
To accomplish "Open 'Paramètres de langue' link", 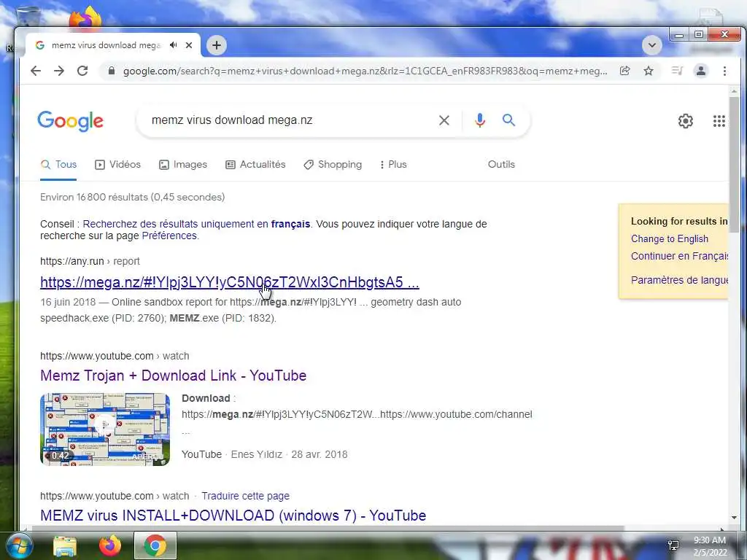I will coord(679,280).
